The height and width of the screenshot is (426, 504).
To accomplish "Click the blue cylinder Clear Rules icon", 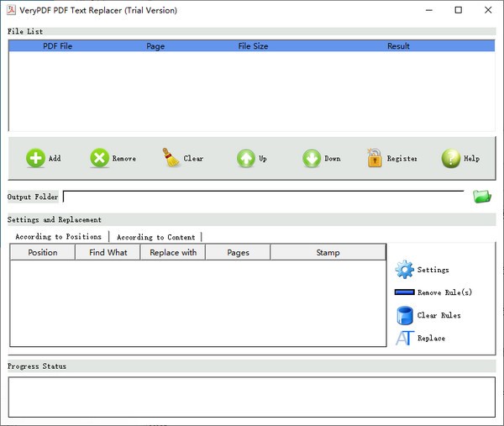I will coord(405,315).
